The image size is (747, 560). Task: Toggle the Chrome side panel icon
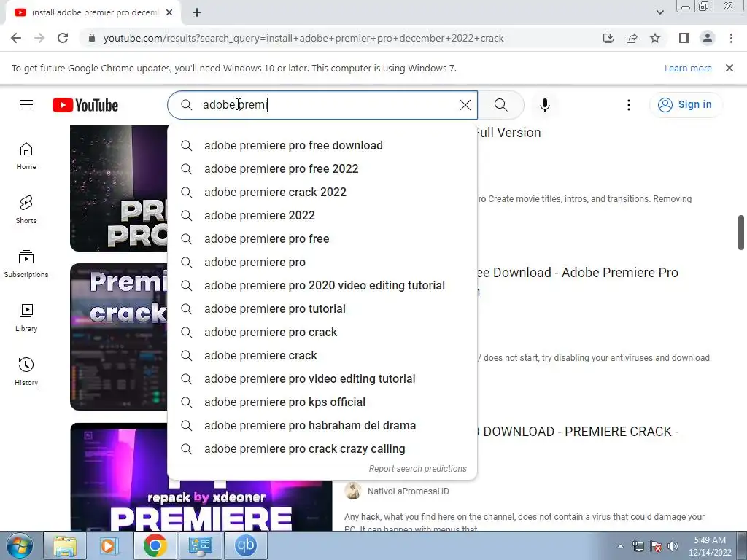pos(684,38)
